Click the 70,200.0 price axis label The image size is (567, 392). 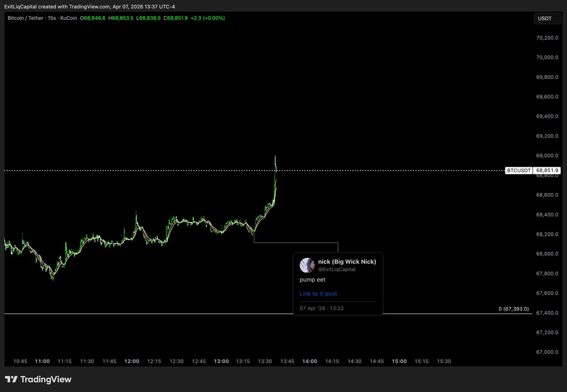pos(547,38)
